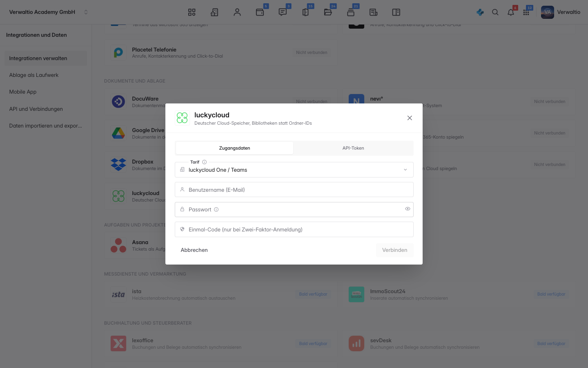Click the Abbrechen button
The width and height of the screenshot is (588, 368).
(x=194, y=250)
